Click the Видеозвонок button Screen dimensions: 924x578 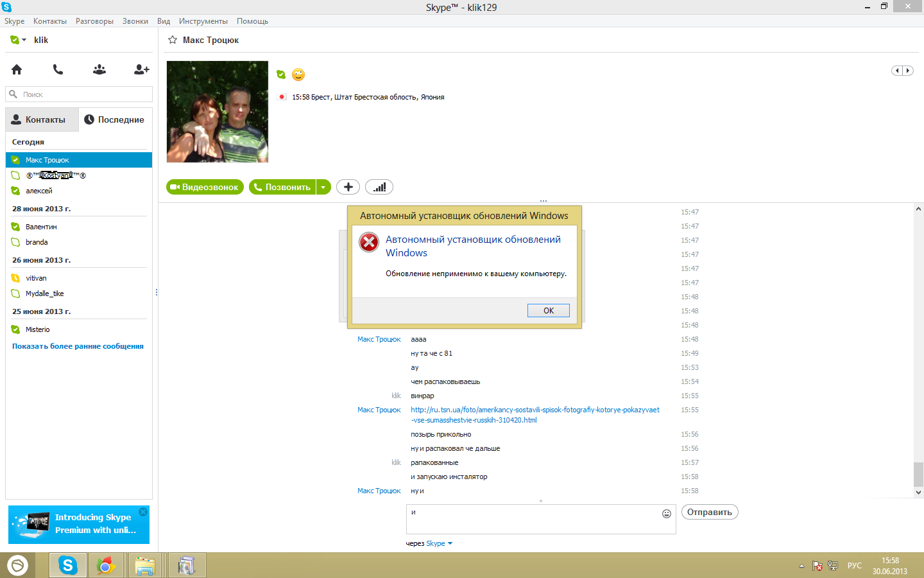click(205, 187)
